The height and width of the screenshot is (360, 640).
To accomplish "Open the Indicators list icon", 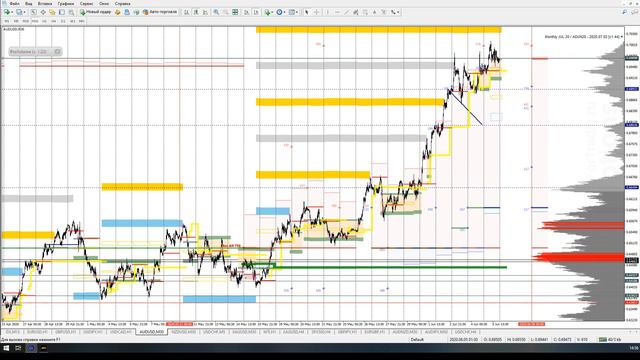I will pos(267,12).
